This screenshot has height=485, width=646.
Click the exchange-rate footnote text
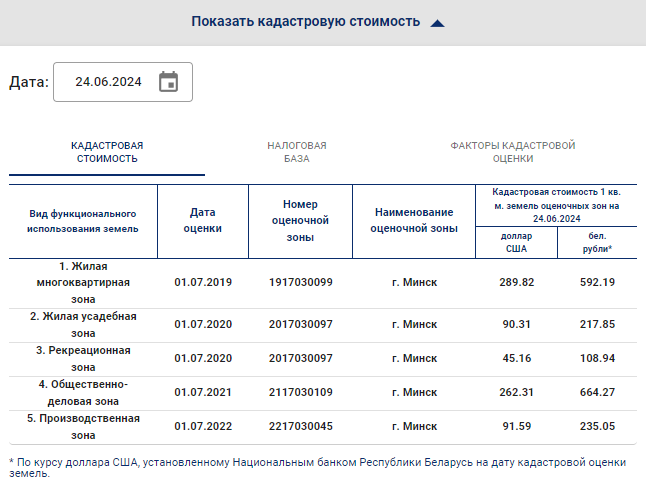tap(318, 468)
